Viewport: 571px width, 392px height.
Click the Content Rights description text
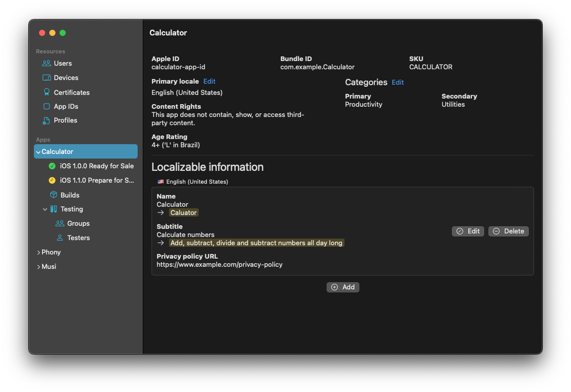(227, 119)
